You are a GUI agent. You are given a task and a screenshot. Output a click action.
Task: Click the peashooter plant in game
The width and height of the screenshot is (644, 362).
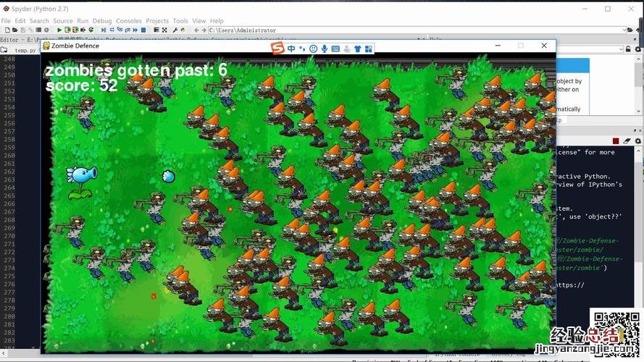tap(80, 181)
